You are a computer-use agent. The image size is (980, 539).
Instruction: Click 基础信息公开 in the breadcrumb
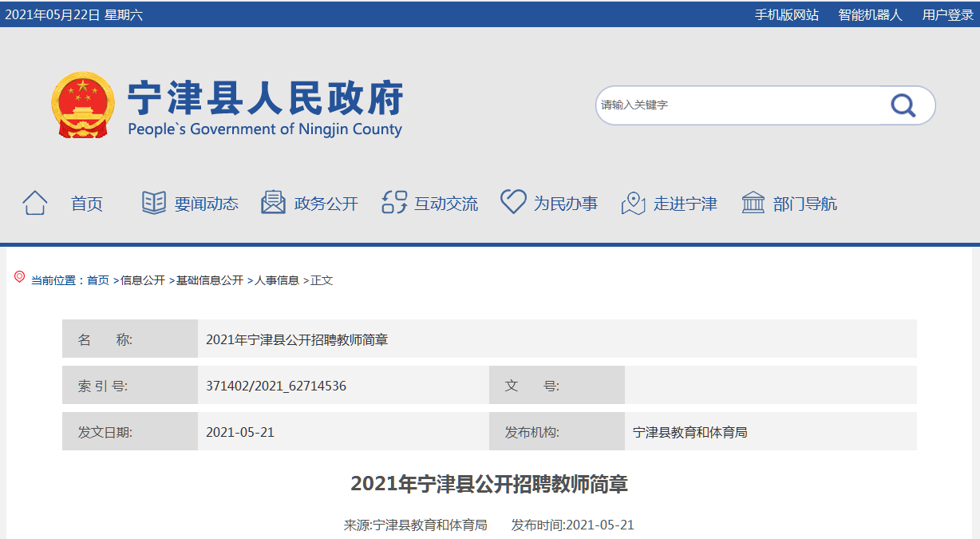210,280
